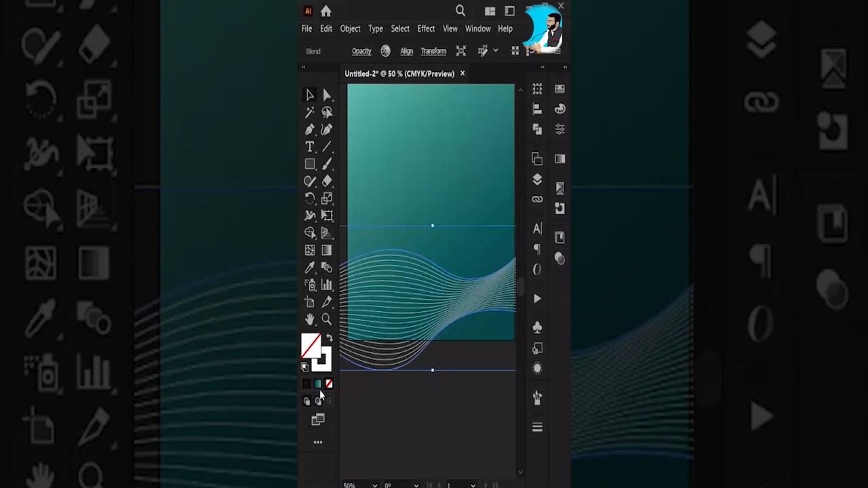Image resolution: width=868 pixels, height=488 pixels.
Task: Select the Direct Selection tool
Action: (327, 95)
